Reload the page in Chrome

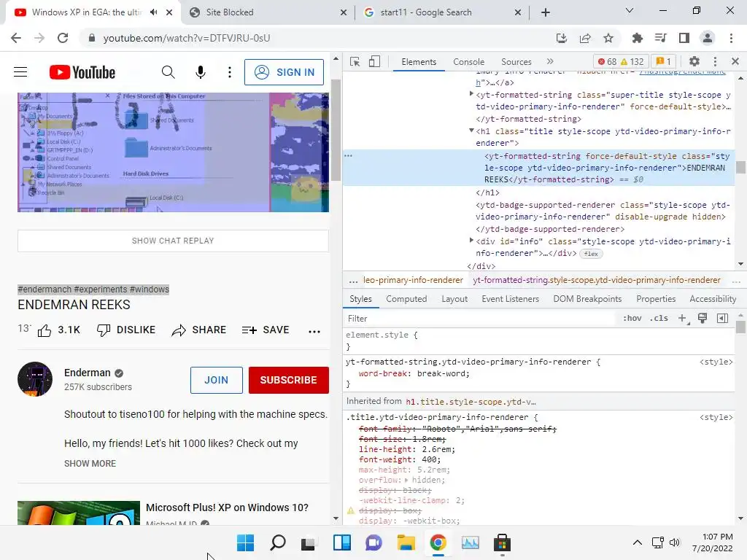coord(63,38)
